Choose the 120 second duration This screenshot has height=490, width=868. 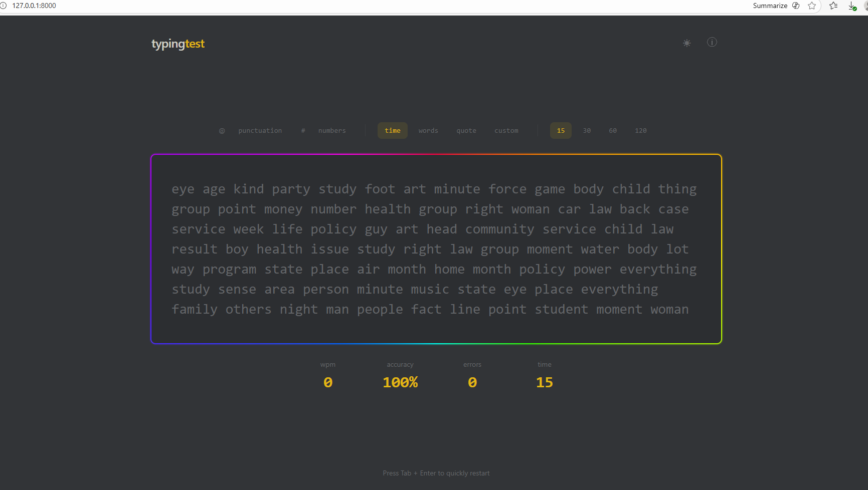640,131
